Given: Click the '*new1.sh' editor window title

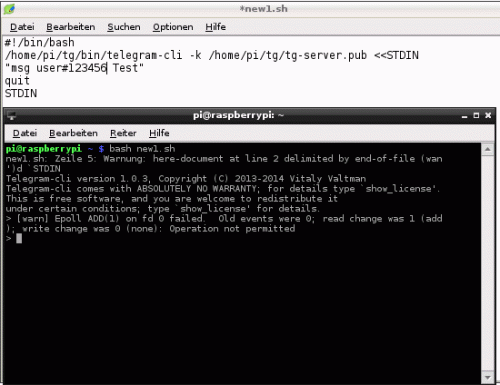Looking at the screenshot, I should (263, 9).
